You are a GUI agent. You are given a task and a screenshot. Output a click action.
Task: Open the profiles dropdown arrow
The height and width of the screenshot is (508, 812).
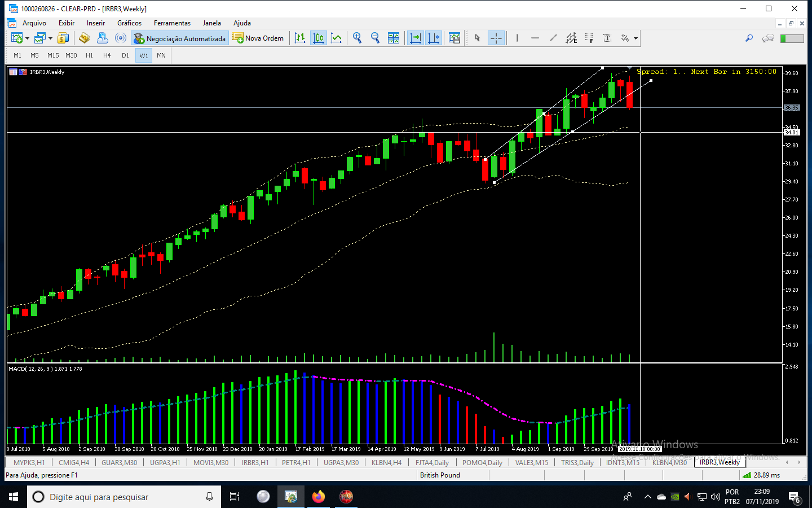(50, 38)
